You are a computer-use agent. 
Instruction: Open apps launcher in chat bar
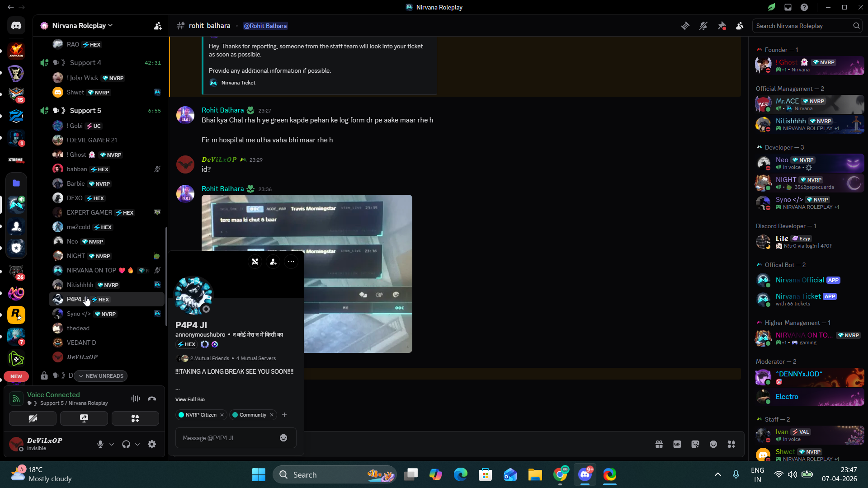tap(731, 444)
